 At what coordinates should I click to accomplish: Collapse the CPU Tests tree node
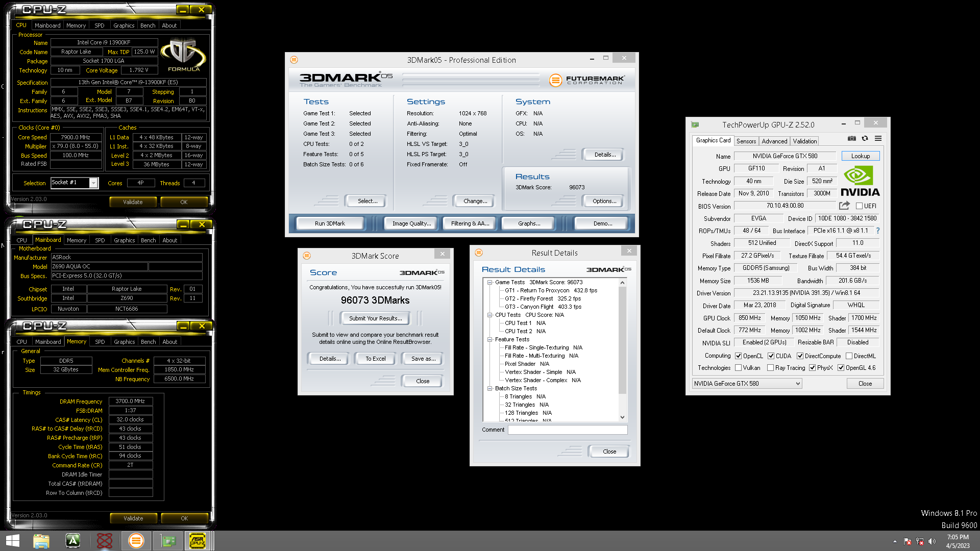tap(490, 315)
